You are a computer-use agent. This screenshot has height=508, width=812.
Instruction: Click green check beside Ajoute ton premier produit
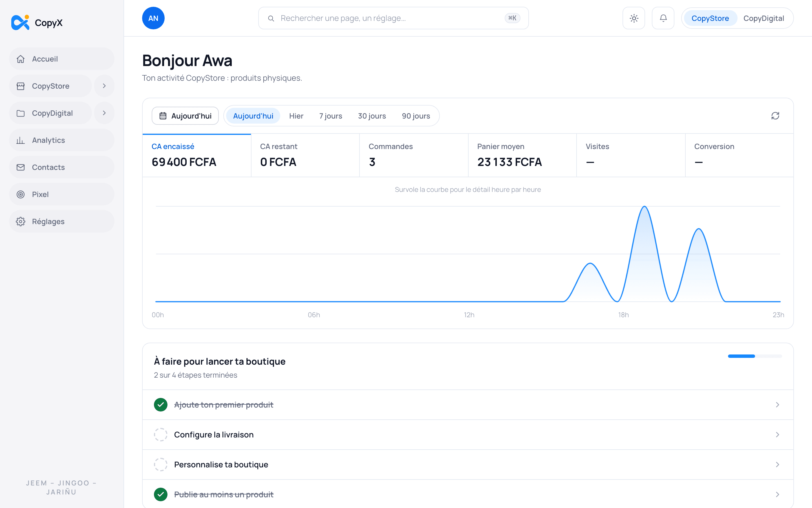(161, 404)
